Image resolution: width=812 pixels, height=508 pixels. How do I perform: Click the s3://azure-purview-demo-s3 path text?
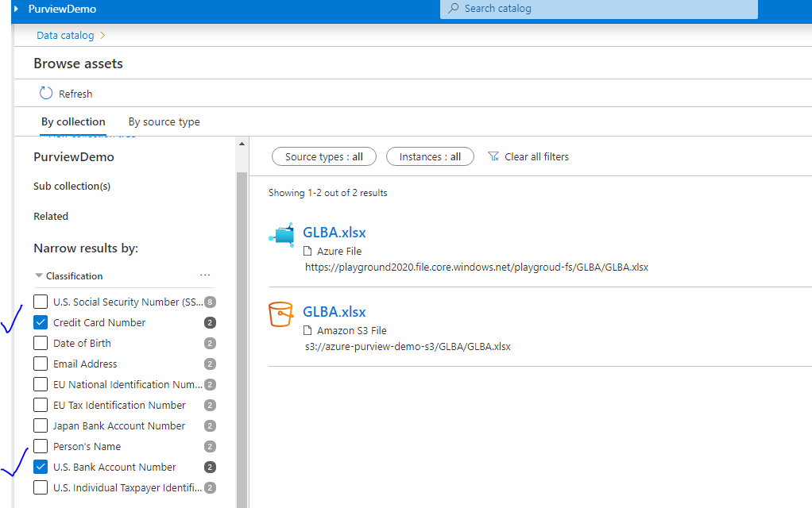[x=408, y=347]
